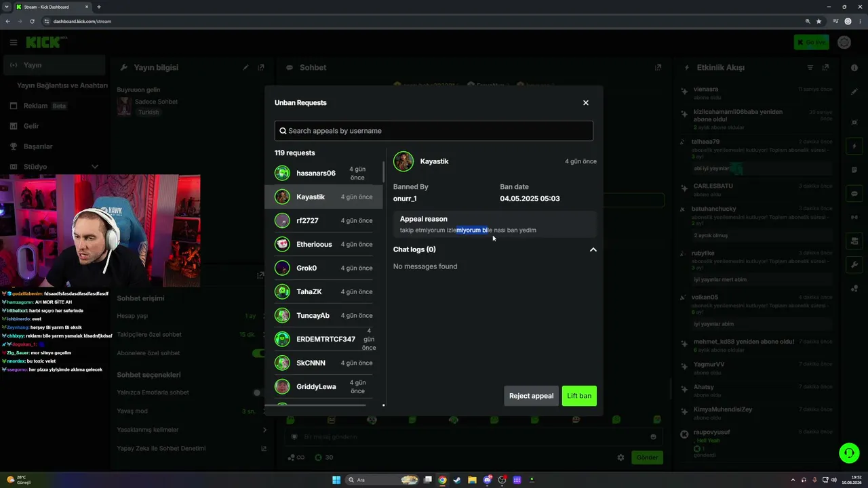Select hasanars06 unban request

(324, 173)
